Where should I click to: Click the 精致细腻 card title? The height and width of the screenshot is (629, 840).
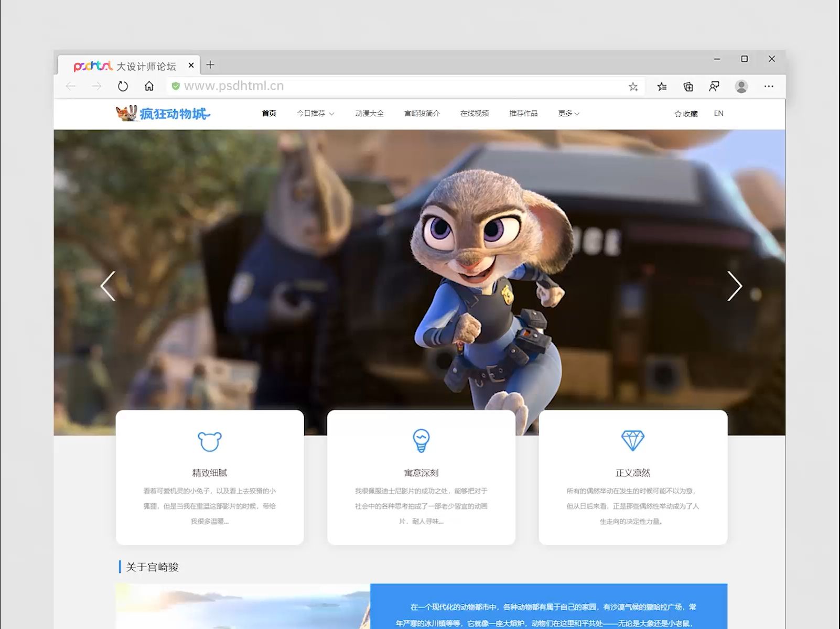[x=210, y=473]
